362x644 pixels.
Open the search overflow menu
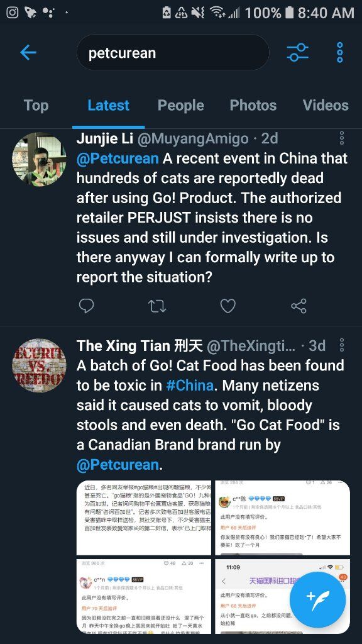pyautogui.click(x=339, y=53)
